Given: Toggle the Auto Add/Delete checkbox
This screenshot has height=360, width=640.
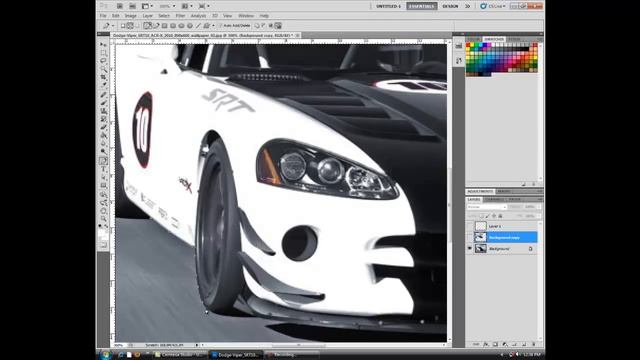Looking at the screenshot, I should point(220,25).
